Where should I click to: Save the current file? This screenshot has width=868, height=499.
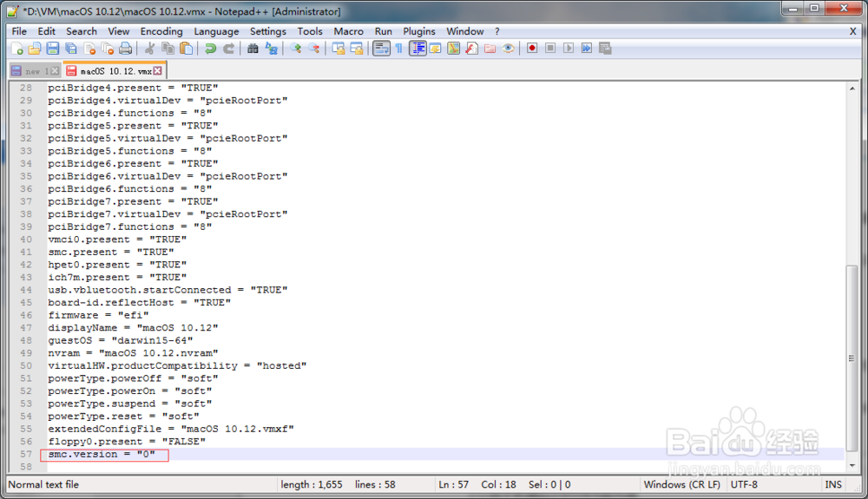coord(53,49)
